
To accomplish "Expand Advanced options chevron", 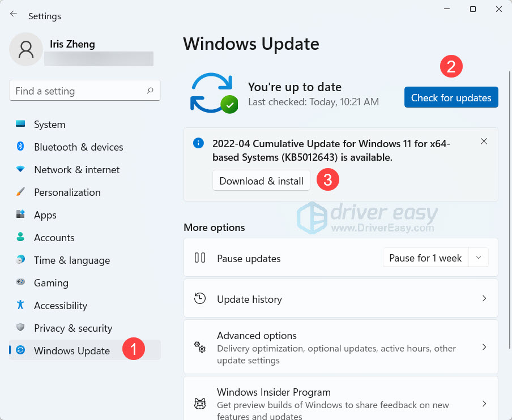I will (x=484, y=347).
